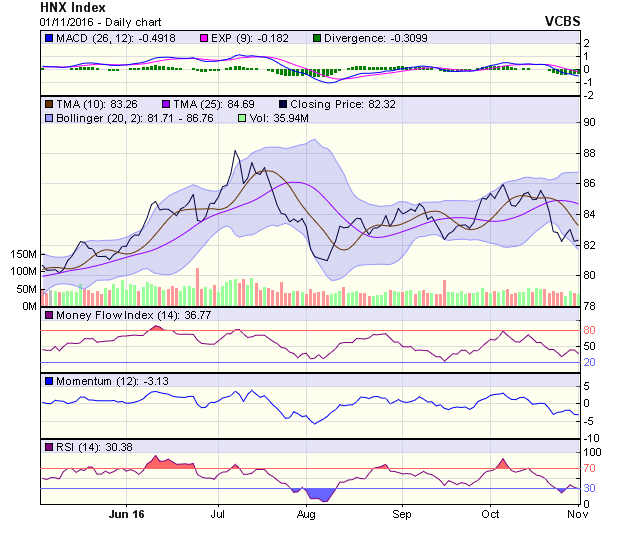Click the red 70 RSI threshold label
Image resolution: width=620 pixels, height=535 pixels.
pyautogui.click(x=589, y=468)
